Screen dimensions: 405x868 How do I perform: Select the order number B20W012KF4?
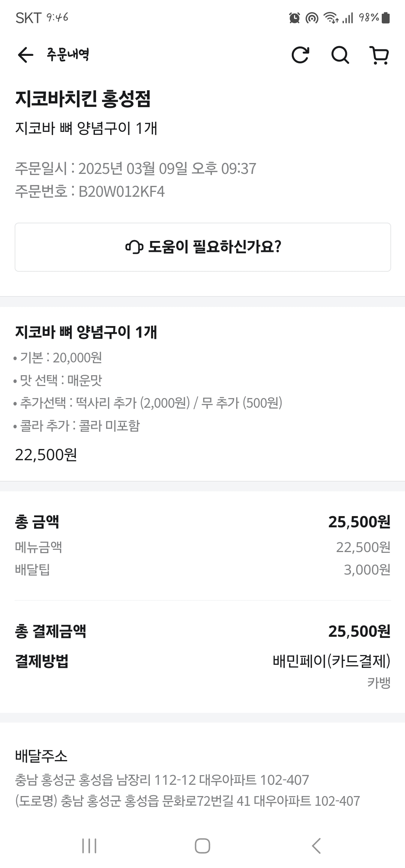pos(121,192)
